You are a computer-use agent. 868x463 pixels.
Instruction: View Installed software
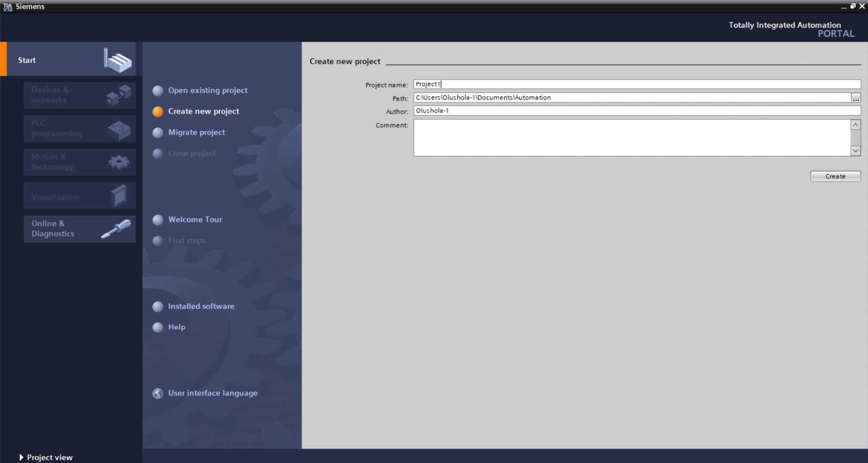pyautogui.click(x=201, y=306)
